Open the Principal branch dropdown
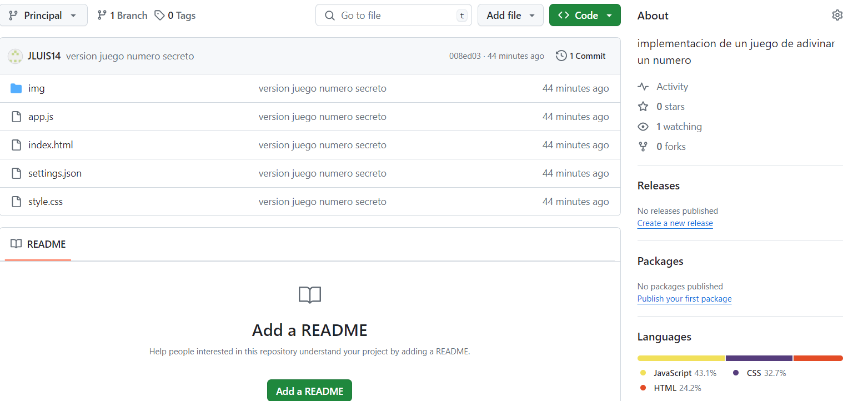The height and width of the screenshot is (401, 868). coord(43,15)
